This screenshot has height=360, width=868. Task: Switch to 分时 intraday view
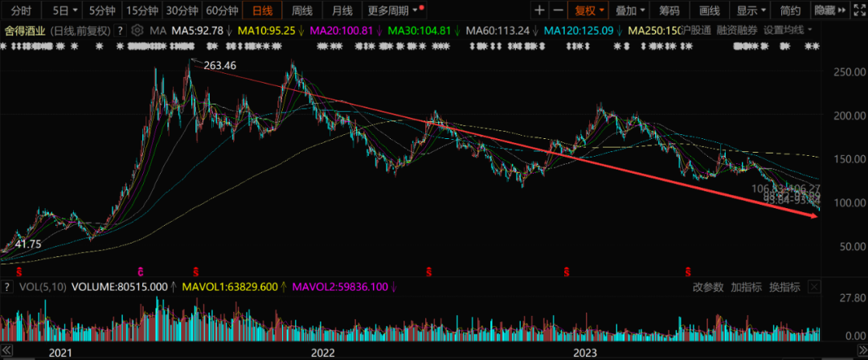coord(21,10)
